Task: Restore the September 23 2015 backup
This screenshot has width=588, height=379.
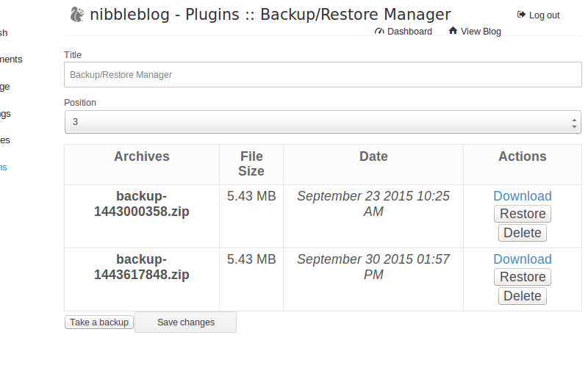Action: coord(523,214)
